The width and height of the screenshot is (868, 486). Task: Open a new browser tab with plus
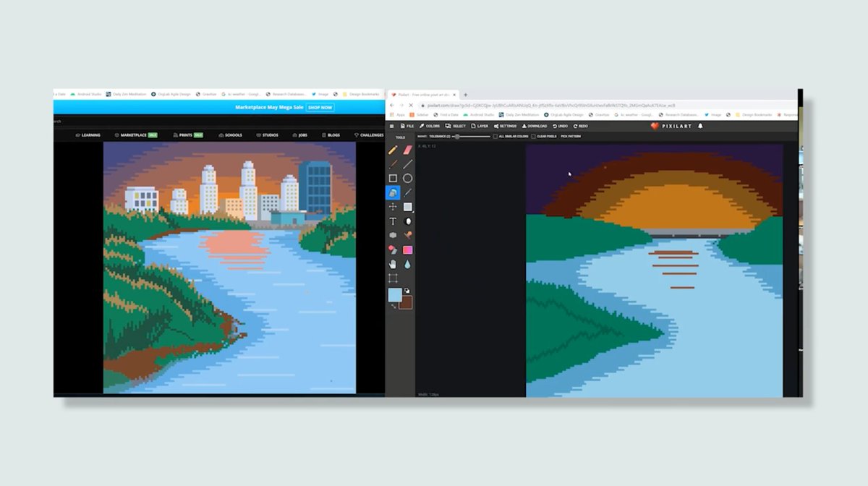pos(465,95)
